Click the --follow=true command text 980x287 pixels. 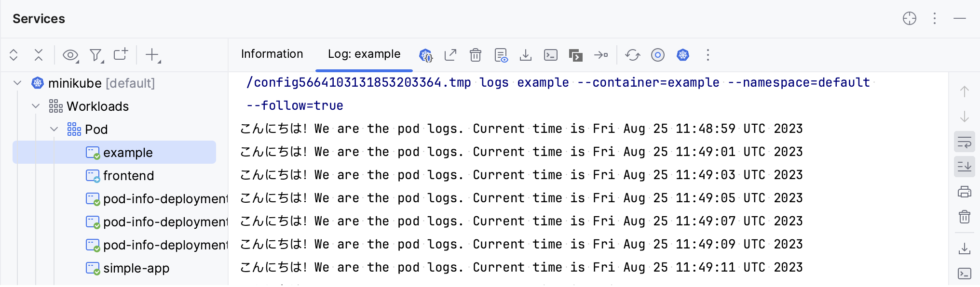tap(295, 105)
